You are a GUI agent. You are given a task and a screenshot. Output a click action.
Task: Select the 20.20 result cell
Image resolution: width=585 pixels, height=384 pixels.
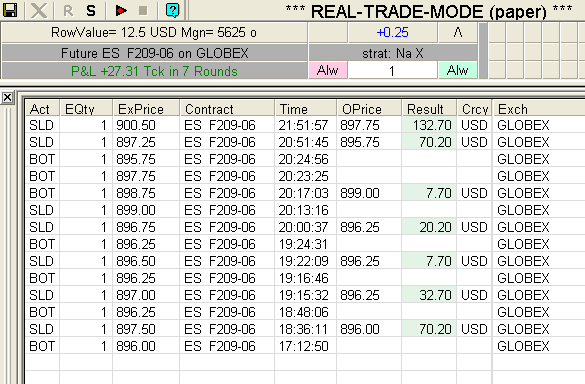coord(429,227)
